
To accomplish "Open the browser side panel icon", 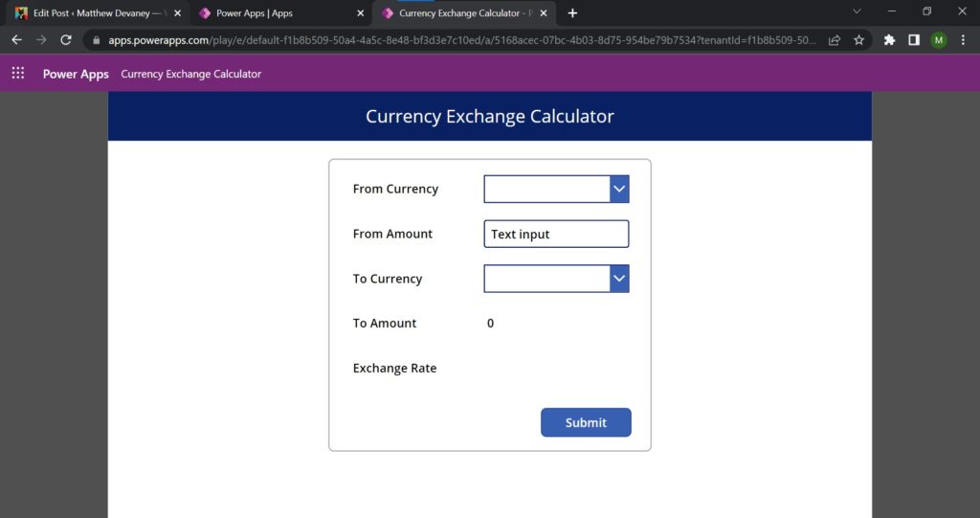I will (x=914, y=40).
